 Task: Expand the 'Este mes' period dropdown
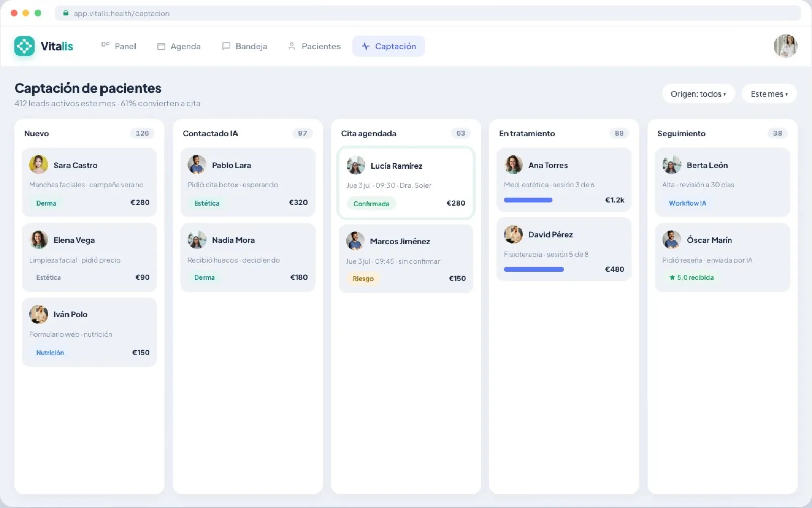click(769, 94)
